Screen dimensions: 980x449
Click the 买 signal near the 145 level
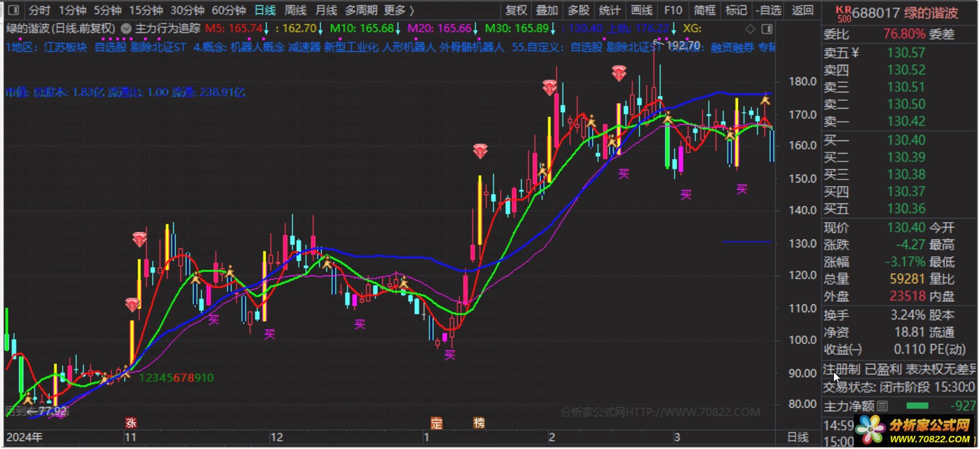tap(686, 194)
